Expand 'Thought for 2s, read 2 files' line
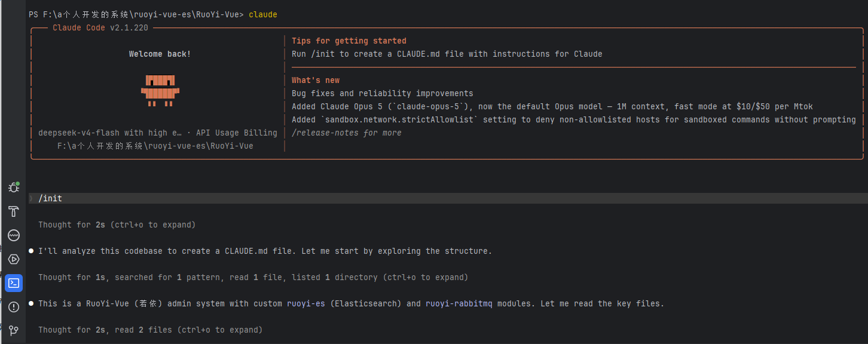The height and width of the screenshot is (344, 868). 150,330
